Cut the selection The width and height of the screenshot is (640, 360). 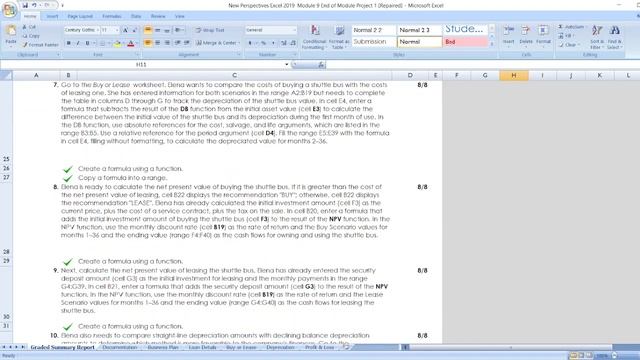coord(29,27)
